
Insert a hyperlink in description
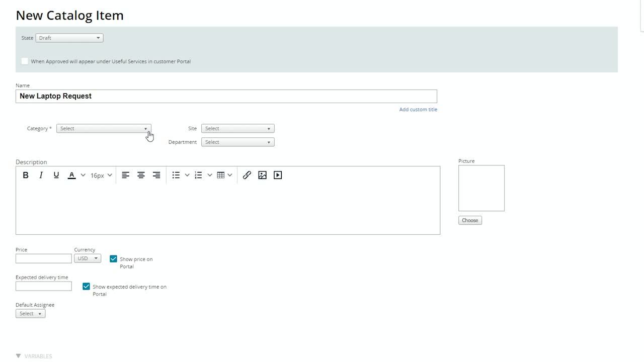tap(247, 175)
